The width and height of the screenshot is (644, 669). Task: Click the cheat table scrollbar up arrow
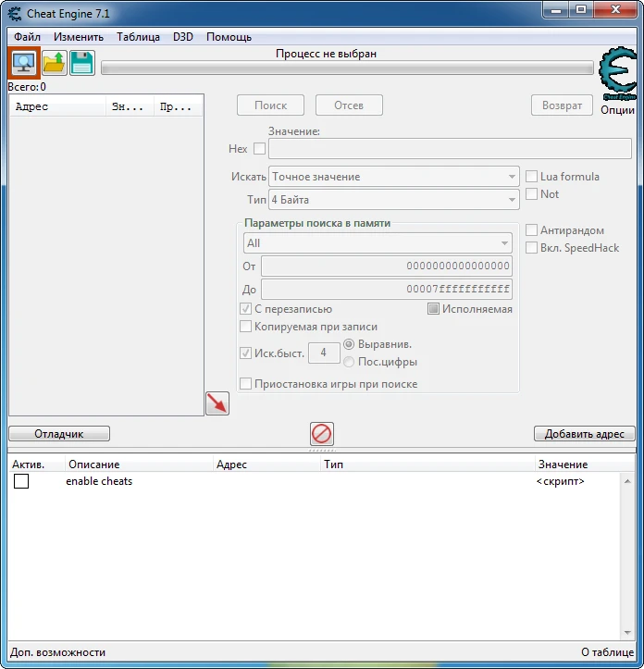tap(627, 481)
